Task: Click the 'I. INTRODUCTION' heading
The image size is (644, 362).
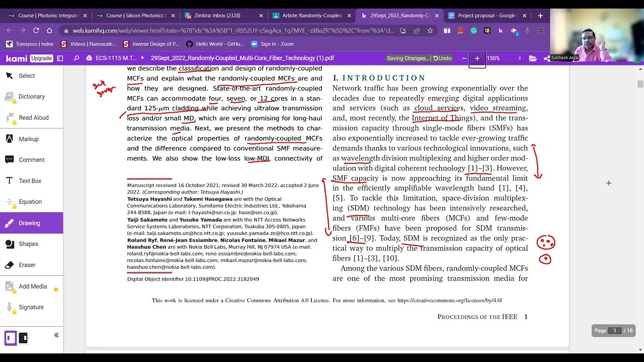Action: coord(379,78)
